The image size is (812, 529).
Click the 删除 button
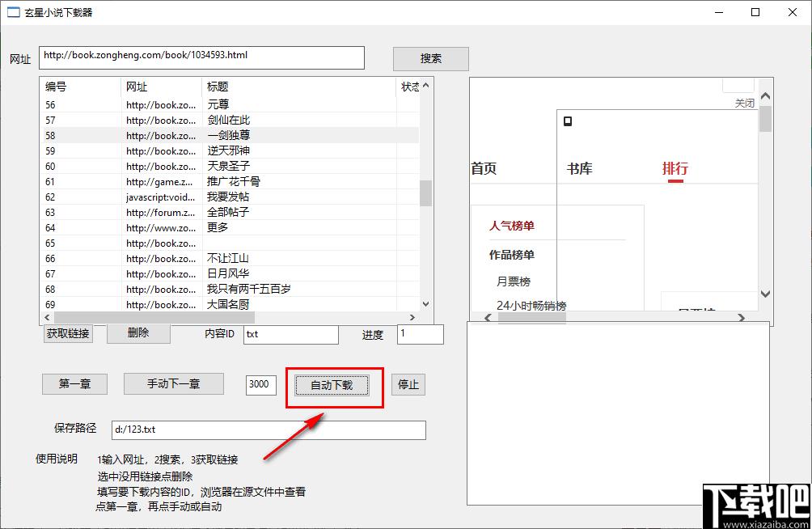click(138, 333)
